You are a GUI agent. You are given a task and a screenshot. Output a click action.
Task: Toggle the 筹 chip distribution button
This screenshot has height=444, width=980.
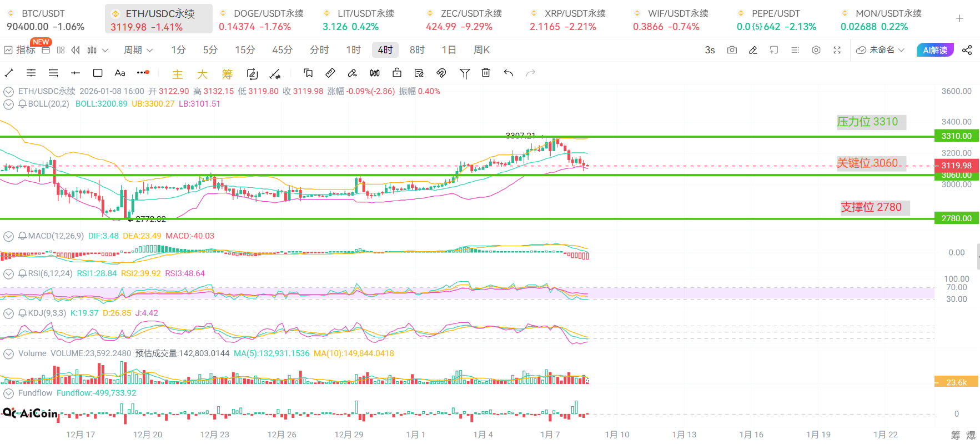[227, 74]
